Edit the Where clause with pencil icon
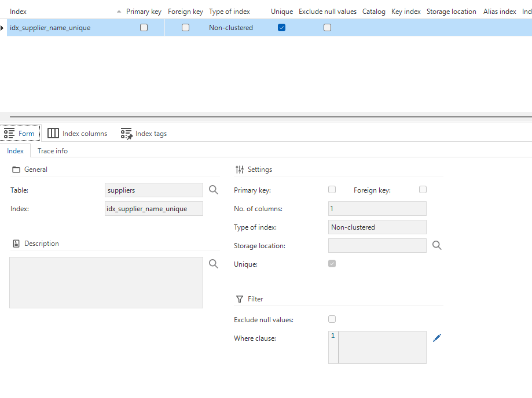This screenshot has height=398, width=532. point(437,338)
